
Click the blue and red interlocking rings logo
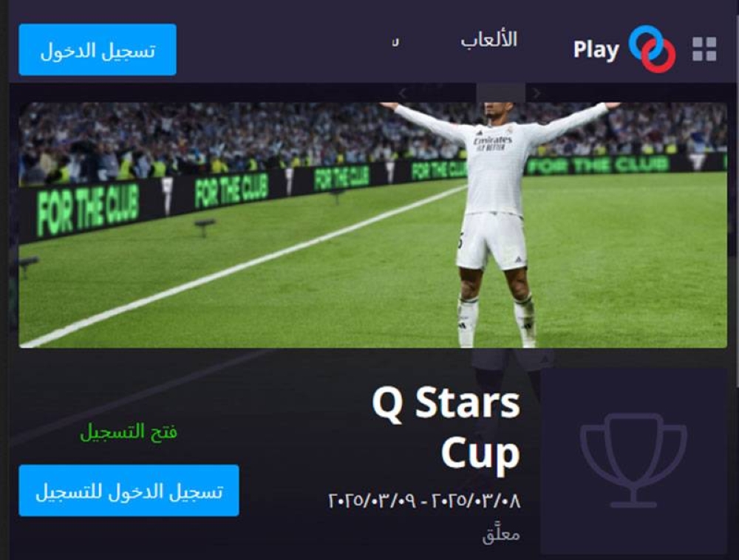(652, 49)
